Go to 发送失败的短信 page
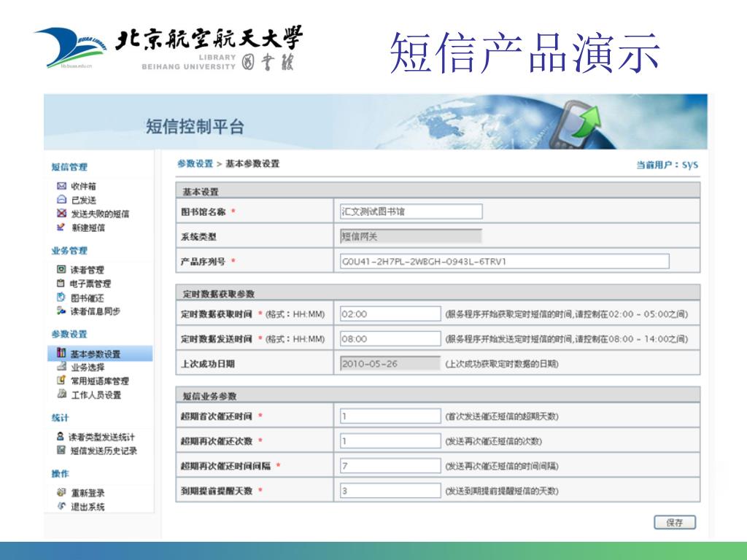 tap(100, 214)
